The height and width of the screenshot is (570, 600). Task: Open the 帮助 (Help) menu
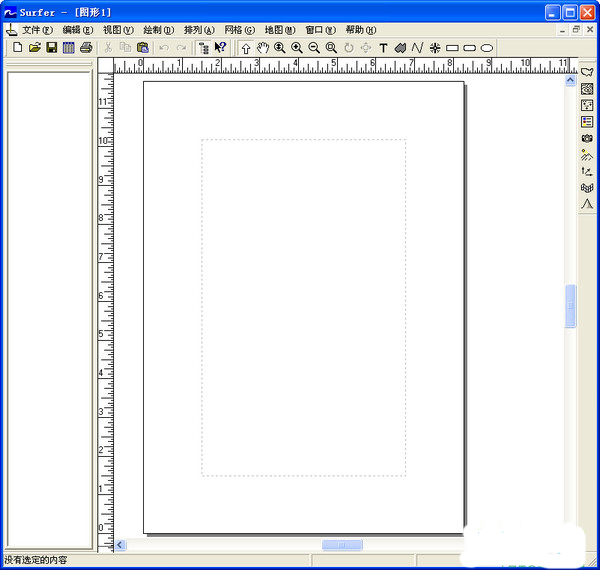360,30
